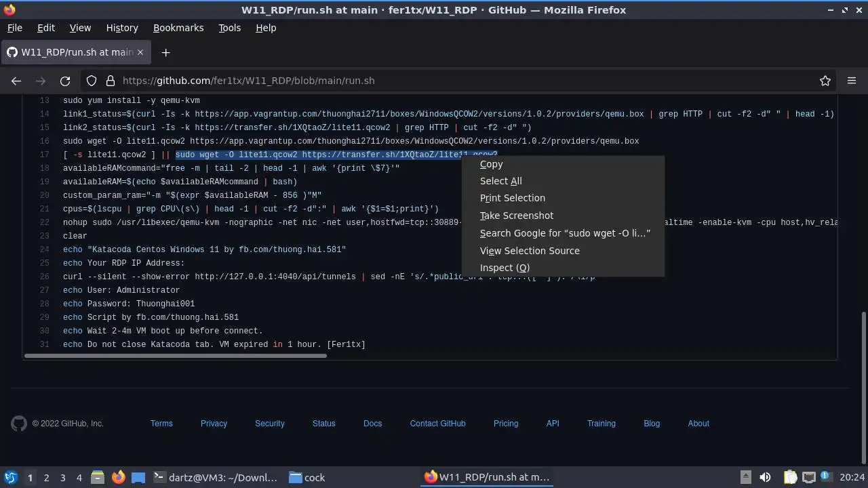Screen dimensions: 868x488
Task: Click line number 22 in the code
Action: (45, 222)
